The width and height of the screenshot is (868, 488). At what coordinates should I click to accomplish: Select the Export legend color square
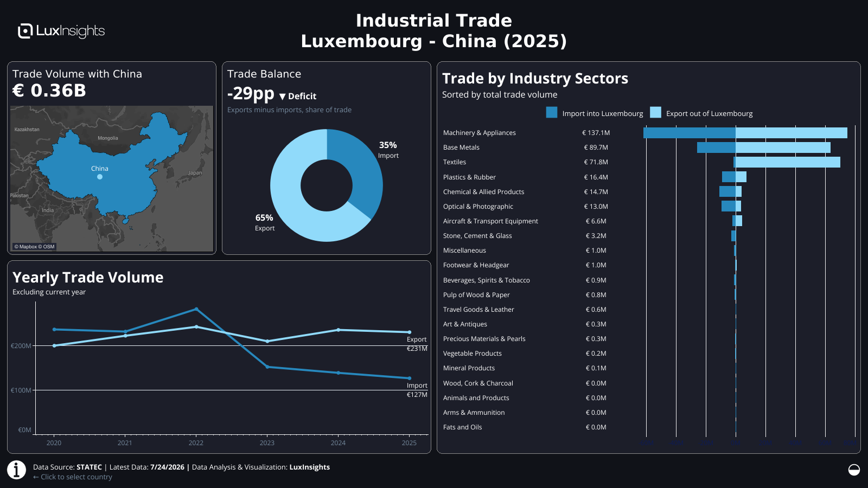click(655, 113)
